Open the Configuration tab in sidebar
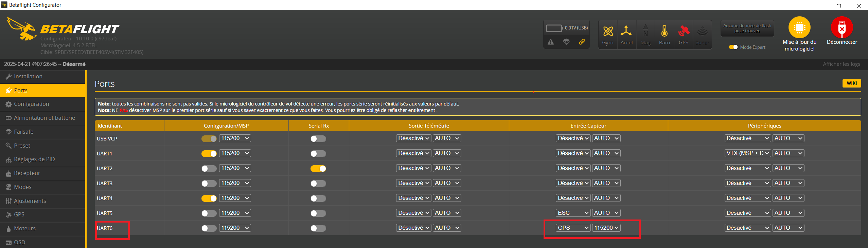 (31, 104)
